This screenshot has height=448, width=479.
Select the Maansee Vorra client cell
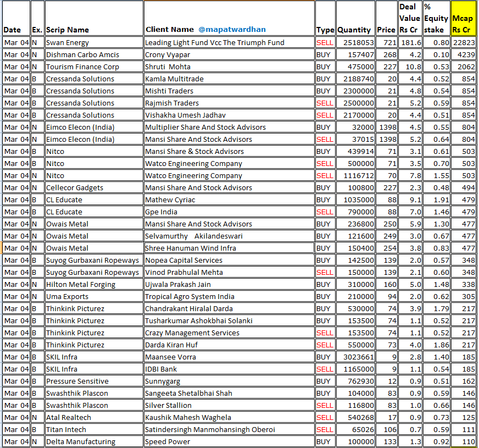click(x=229, y=357)
